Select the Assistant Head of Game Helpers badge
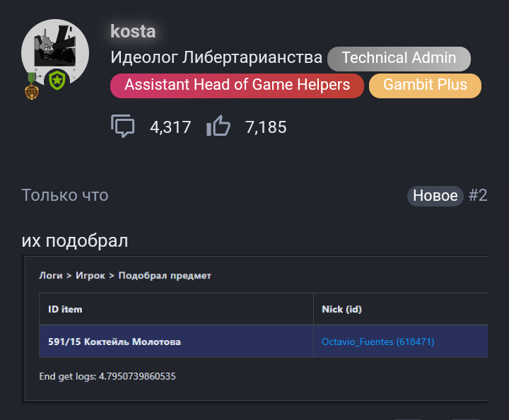 [237, 86]
